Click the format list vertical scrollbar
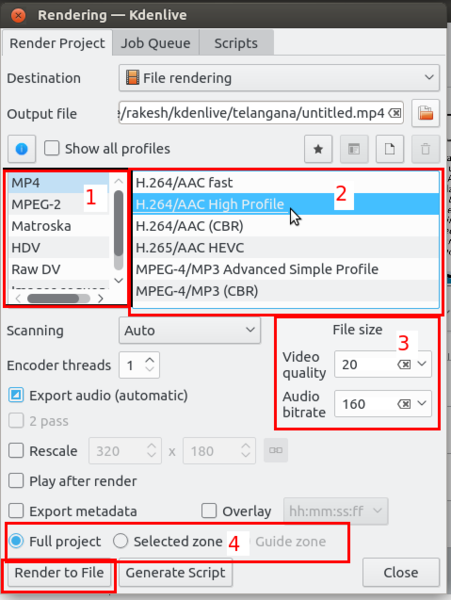The height and width of the screenshot is (600, 451). [119, 223]
